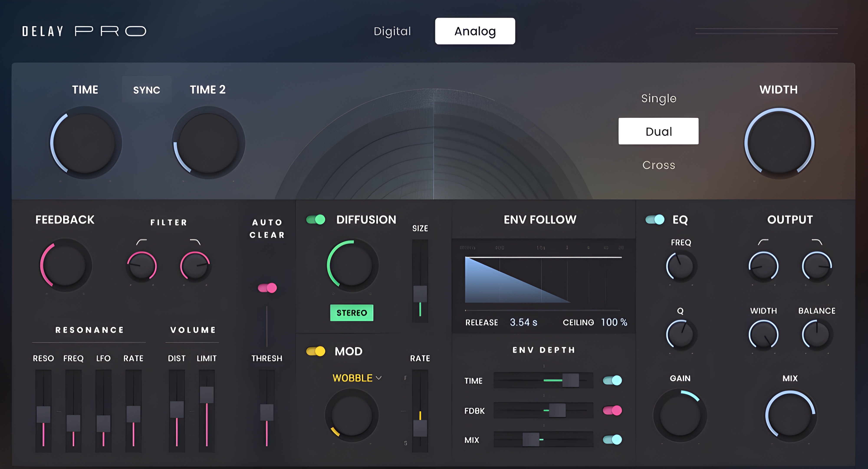This screenshot has width=868, height=469.
Task: Toggle the AUTO CLEAR pink switch
Action: point(267,288)
